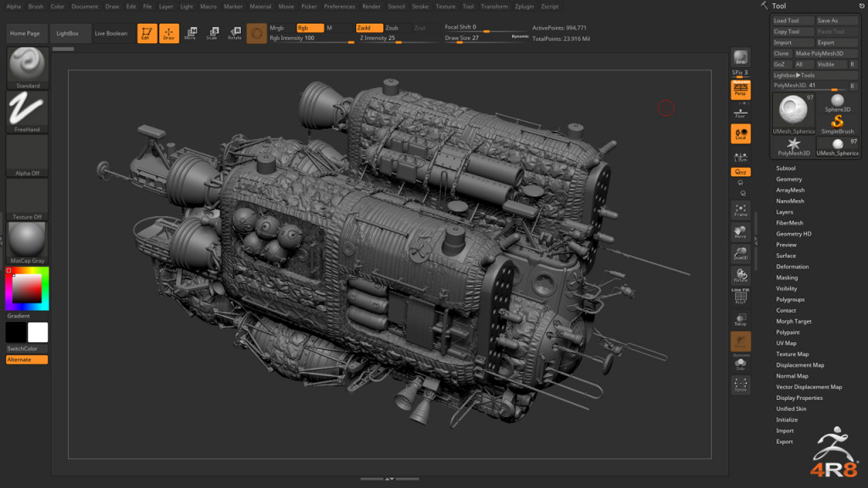Screen dimensions: 868x488
Task: Select the Move transform icon
Action: (191, 33)
